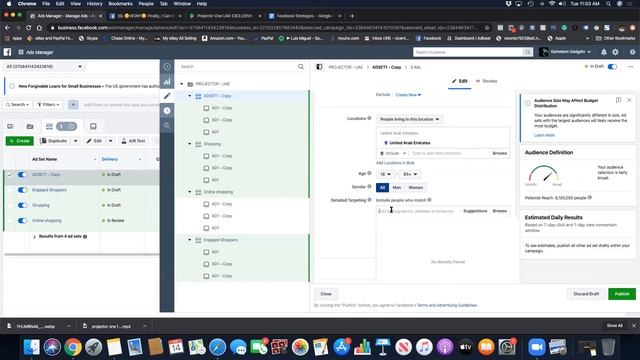Select the pencil edit icon in side rail
The image size is (640, 360).
pyautogui.click(x=167, y=96)
